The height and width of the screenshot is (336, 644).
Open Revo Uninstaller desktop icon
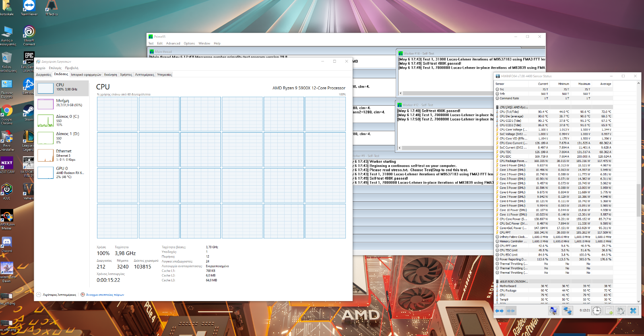(7, 141)
